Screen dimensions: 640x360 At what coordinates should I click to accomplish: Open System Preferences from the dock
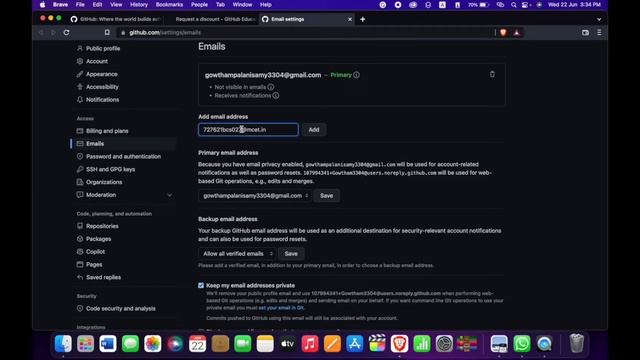tap(444, 344)
